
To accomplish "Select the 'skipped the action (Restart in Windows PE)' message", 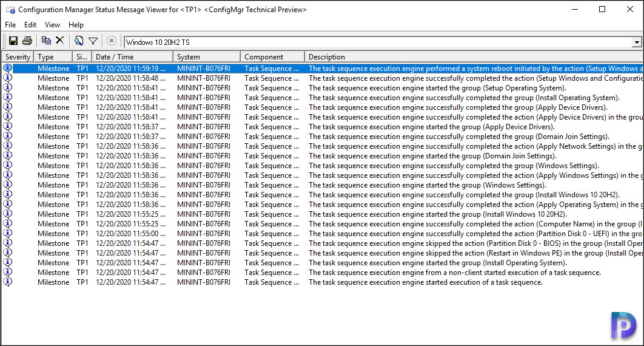I will (x=475, y=253).
